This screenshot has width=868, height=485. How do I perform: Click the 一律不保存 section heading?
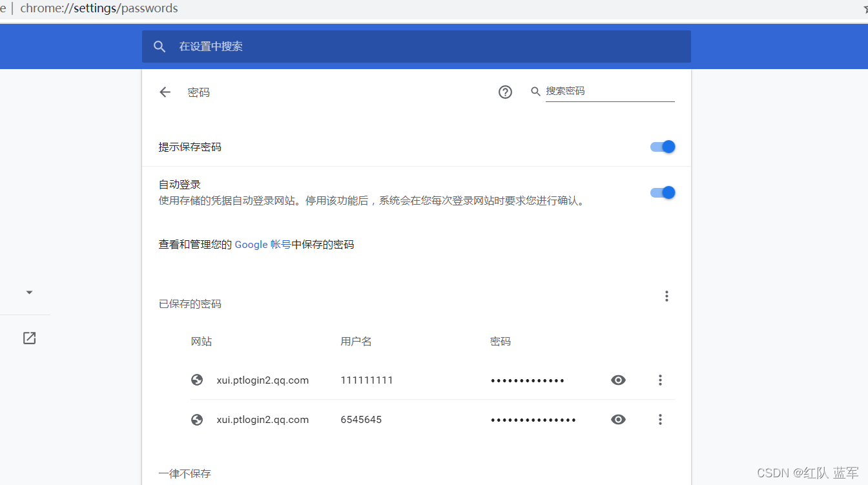tap(185, 474)
